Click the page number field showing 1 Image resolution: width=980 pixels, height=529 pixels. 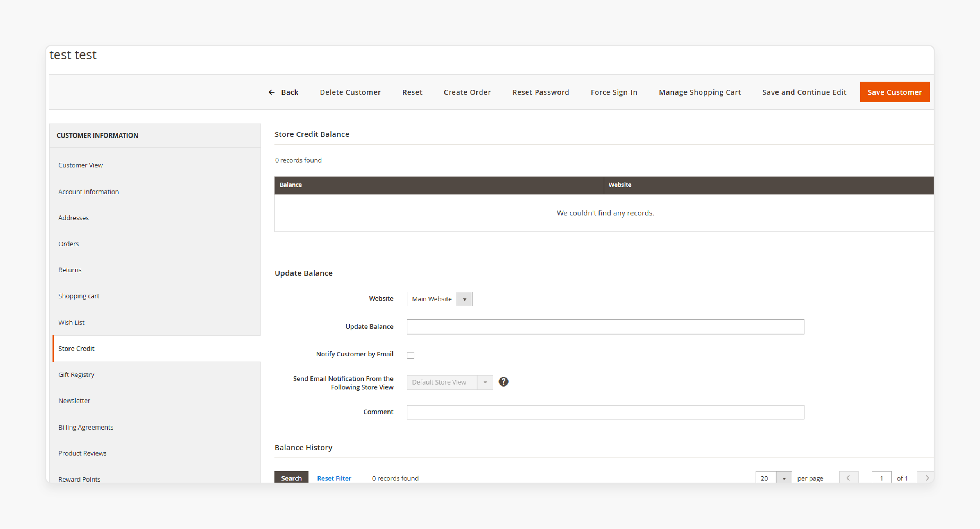882,478
